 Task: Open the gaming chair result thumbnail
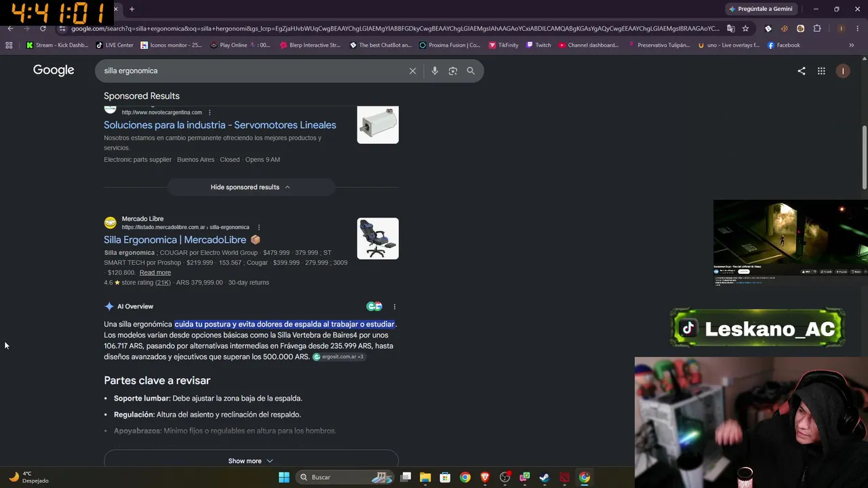point(378,239)
